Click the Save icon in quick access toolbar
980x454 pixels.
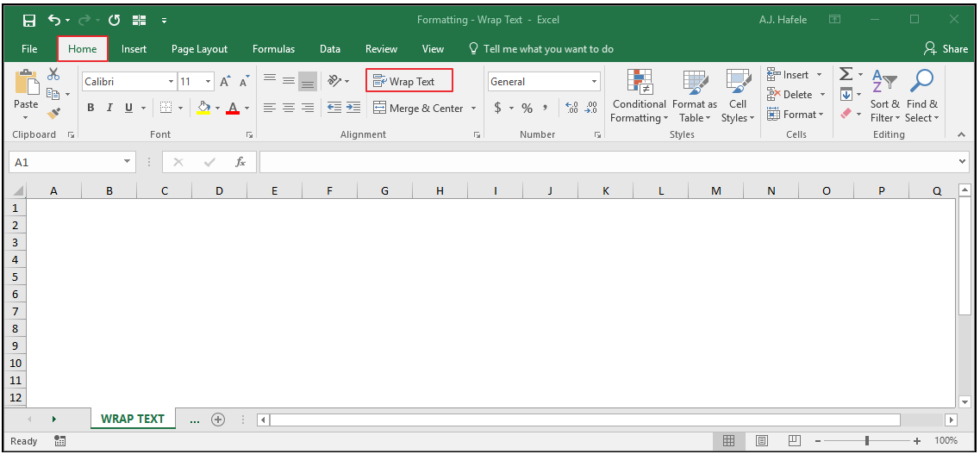pyautogui.click(x=28, y=21)
